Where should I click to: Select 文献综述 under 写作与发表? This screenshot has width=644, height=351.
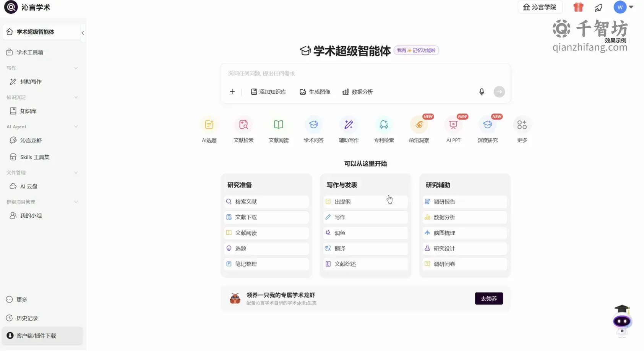tap(365, 264)
